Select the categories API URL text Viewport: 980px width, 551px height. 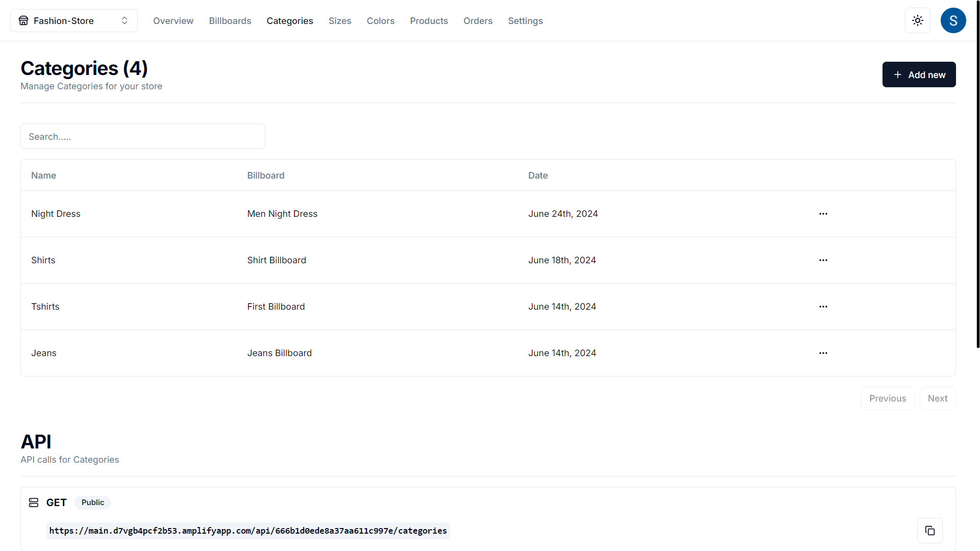point(248,531)
